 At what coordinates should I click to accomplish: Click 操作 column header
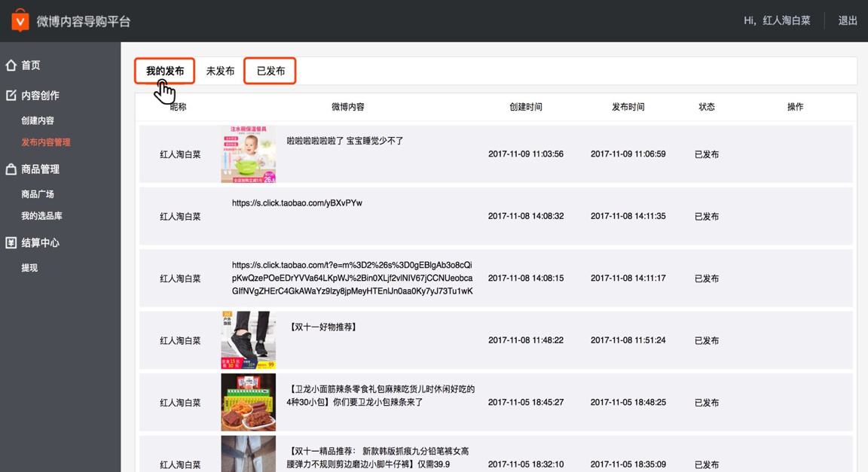(x=795, y=107)
